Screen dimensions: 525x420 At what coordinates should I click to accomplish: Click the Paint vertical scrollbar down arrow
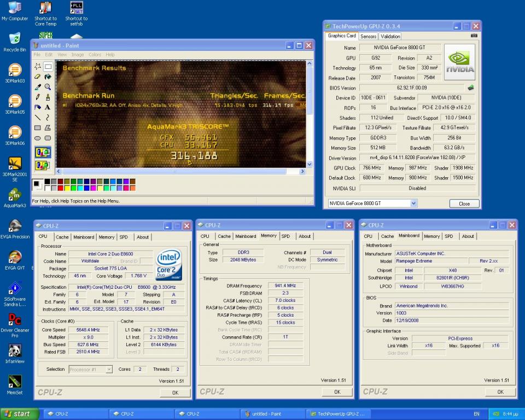(x=310, y=165)
